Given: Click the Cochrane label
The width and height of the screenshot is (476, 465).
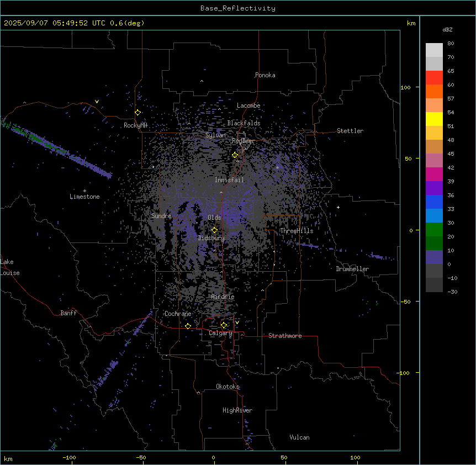Looking at the screenshot, I should click(x=178, y=314).
